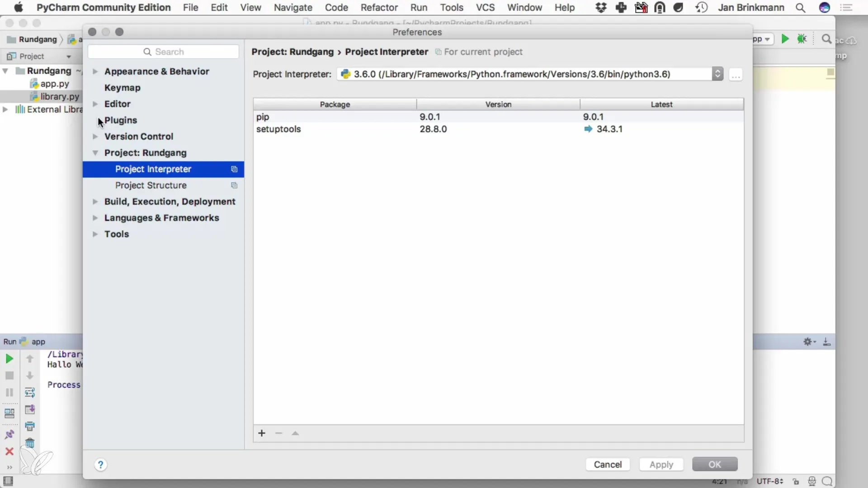Click the pause icon in Run panel
The image size is (868, 488).
(9, 392)
